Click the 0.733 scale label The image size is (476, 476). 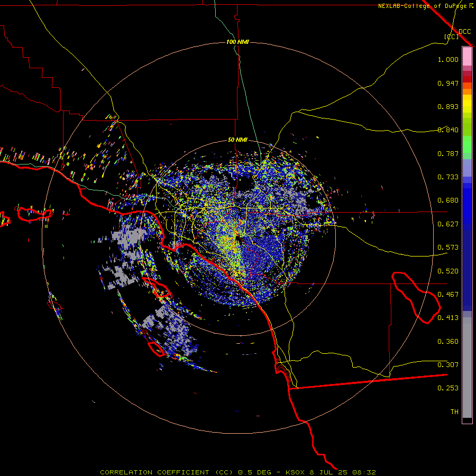[x=448, y=177]
